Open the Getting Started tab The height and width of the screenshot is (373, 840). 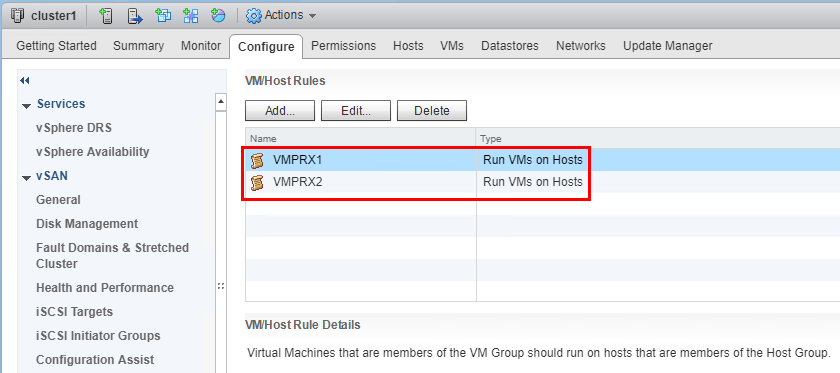(x=56, y=46)
